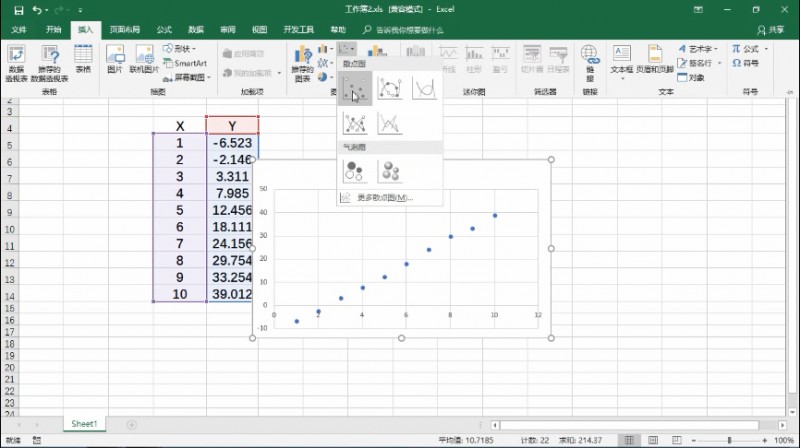Insert SmartArt graphic
This screenshot has height=448, width=800.
tap(185, 63)
